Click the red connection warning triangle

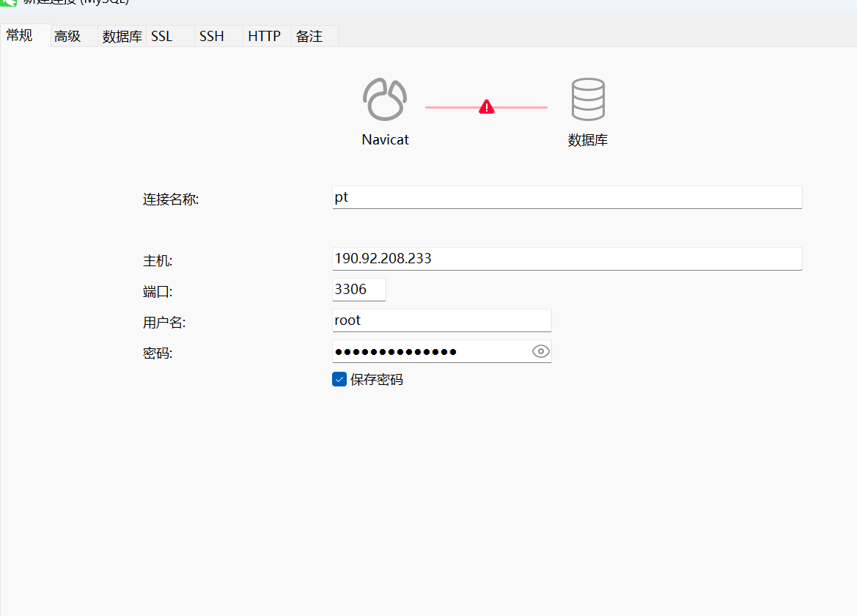(487, 106)
